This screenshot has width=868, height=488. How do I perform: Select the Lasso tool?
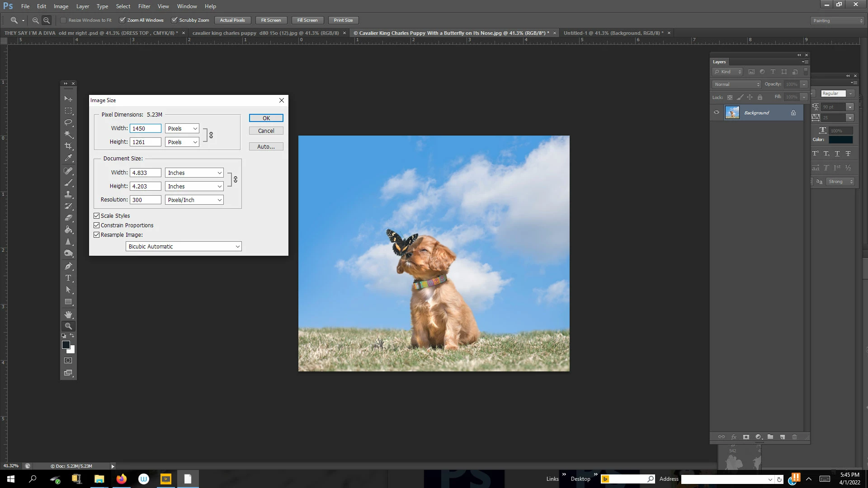[68, 122]
